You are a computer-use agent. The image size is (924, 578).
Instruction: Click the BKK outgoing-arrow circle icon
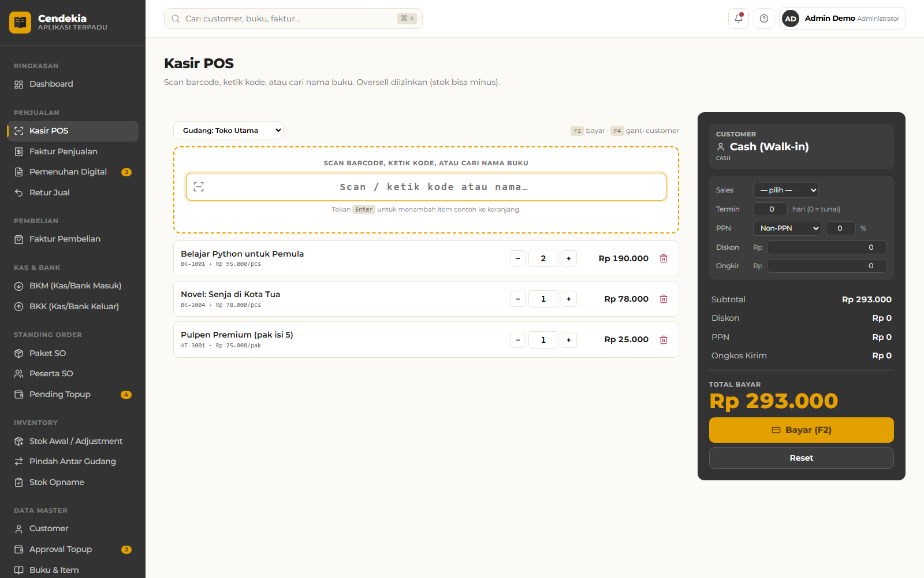coord(18,307)
